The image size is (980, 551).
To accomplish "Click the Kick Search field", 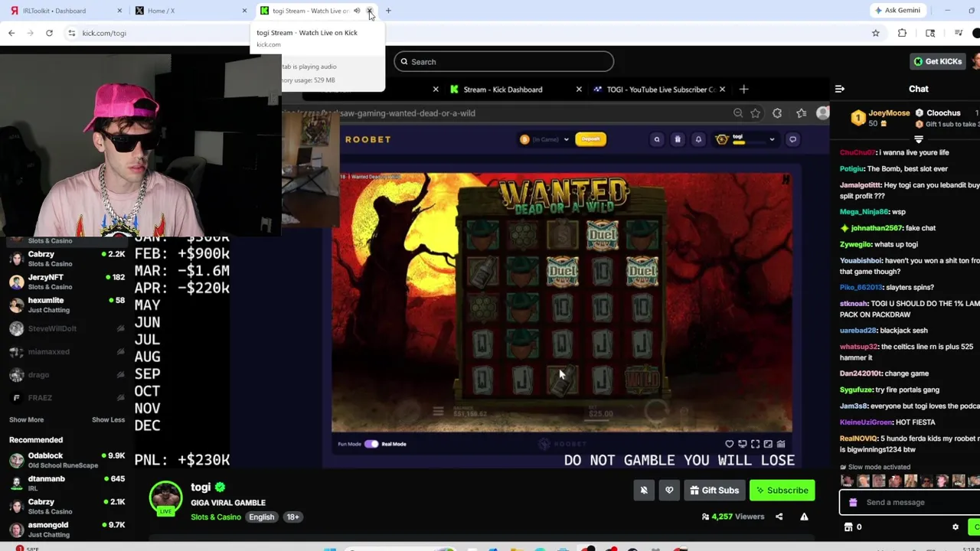I will coord(504,61).
